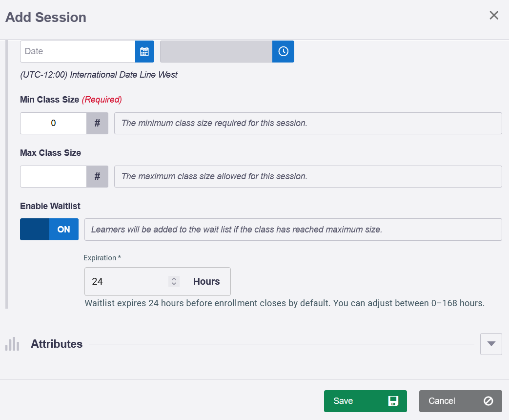The width and height of the screenshot is (509, 420).
Task: Select the Add Session dialog title
Action: click(45, 17)
